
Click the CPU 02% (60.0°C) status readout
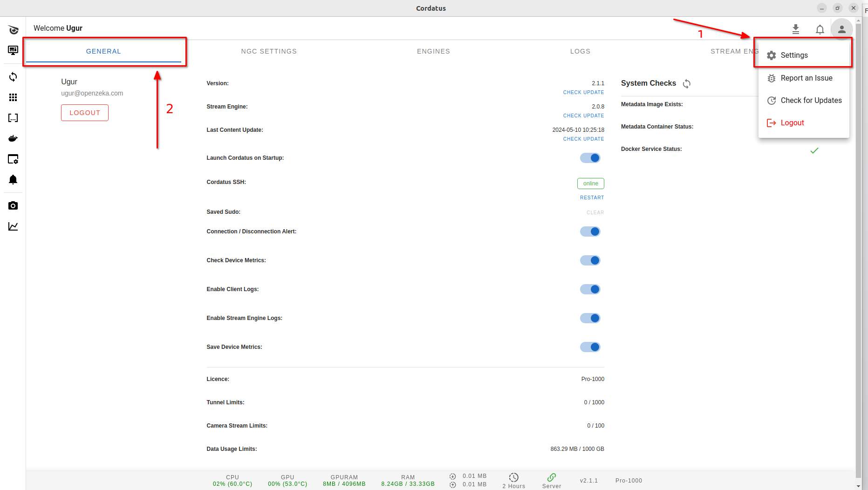coord(232,481)
